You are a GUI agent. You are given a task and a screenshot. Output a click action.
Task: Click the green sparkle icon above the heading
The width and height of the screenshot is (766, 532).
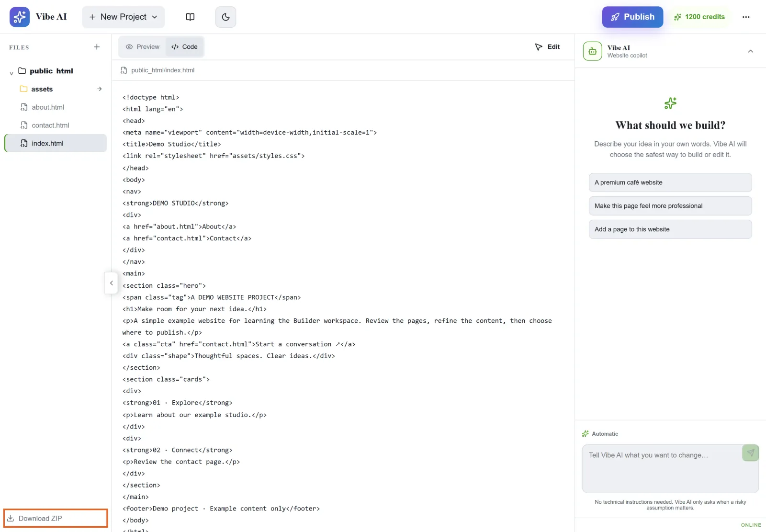[670, 103]
